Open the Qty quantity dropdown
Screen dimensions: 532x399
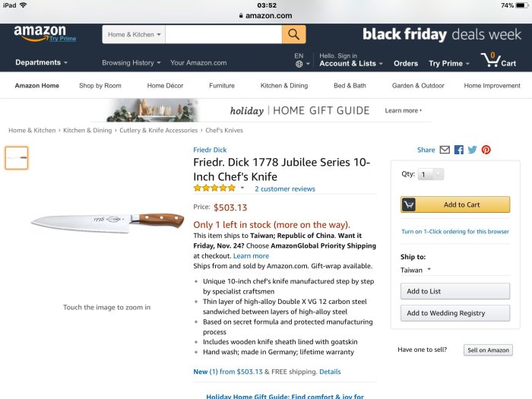point(431,175)
